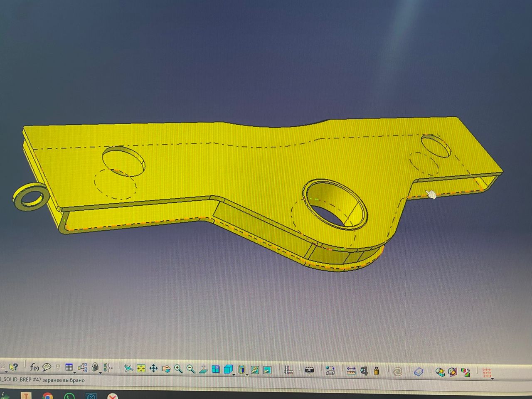Click the grey Update swirl icon

pos(398,371)
